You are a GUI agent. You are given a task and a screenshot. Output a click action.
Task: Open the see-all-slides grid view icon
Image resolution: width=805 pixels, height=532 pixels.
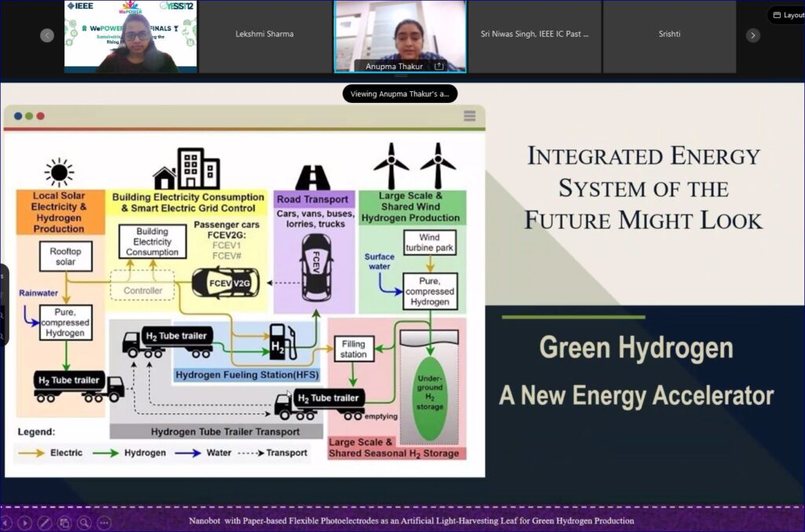[64, 523]
